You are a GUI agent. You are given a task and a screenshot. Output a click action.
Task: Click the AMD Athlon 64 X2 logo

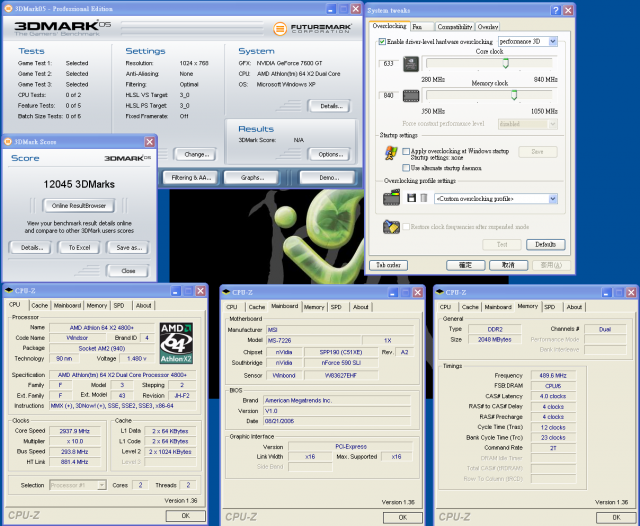click(176, 343)
